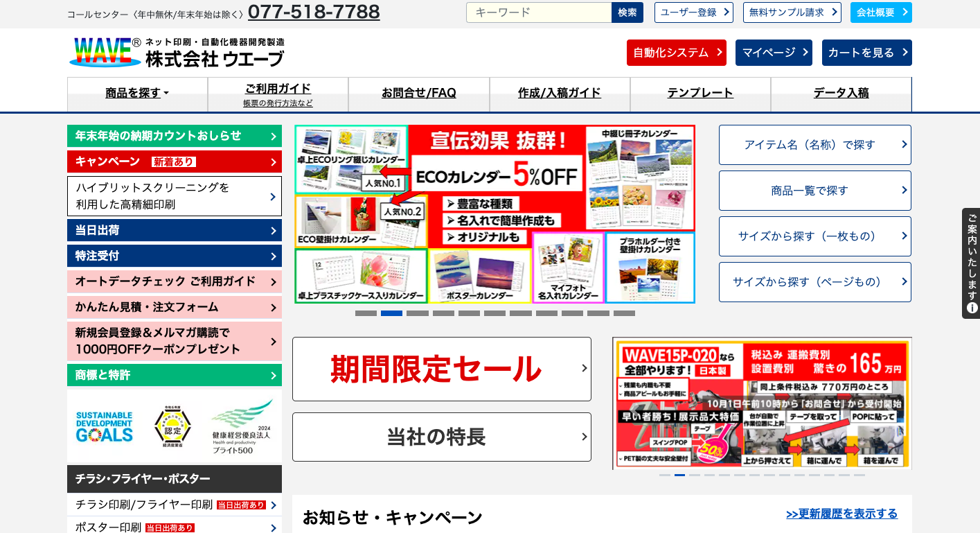Viewport: 980px width, 533px height.
Task: Click the キーワード search input field
Action: click(539, 12)
